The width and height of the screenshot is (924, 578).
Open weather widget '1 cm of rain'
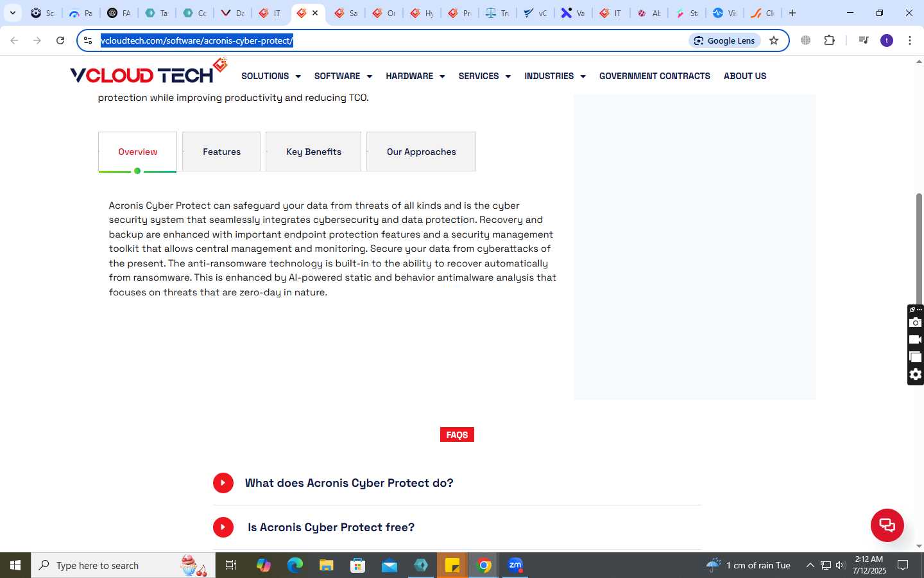pos(748,565)
